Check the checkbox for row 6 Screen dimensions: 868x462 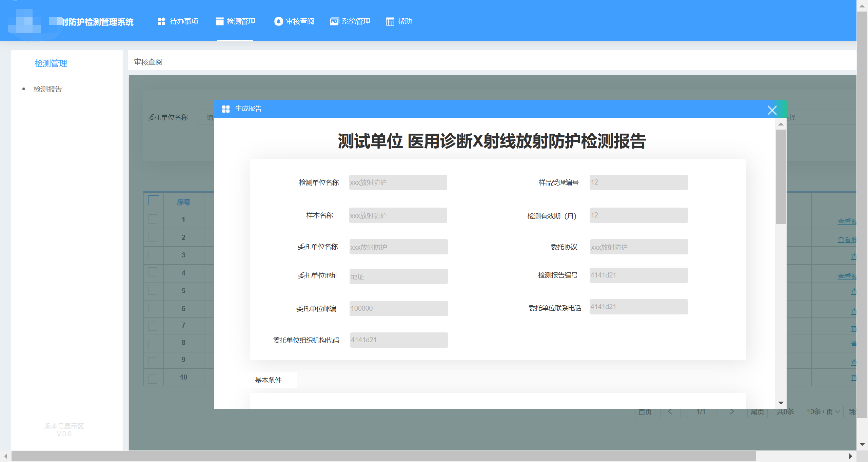[153, 308]
